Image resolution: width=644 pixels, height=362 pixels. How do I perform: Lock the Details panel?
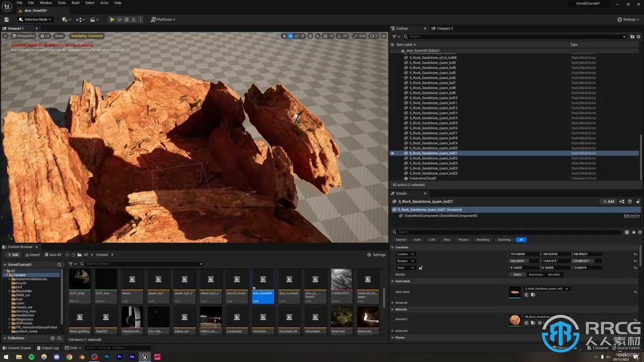point(637,201)
